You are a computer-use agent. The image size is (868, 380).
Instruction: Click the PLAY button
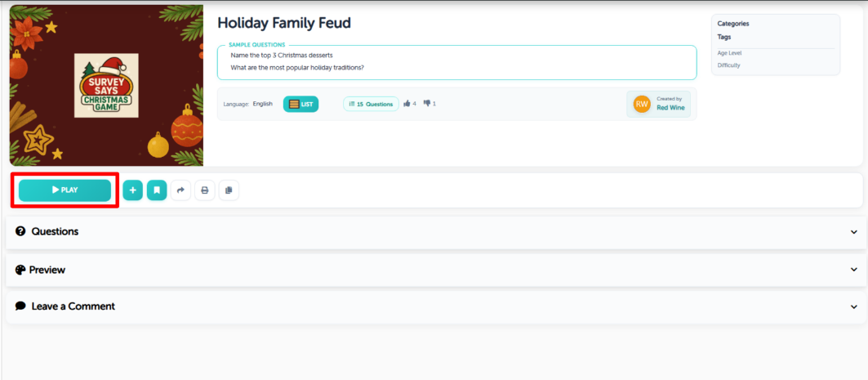point(65,190)
